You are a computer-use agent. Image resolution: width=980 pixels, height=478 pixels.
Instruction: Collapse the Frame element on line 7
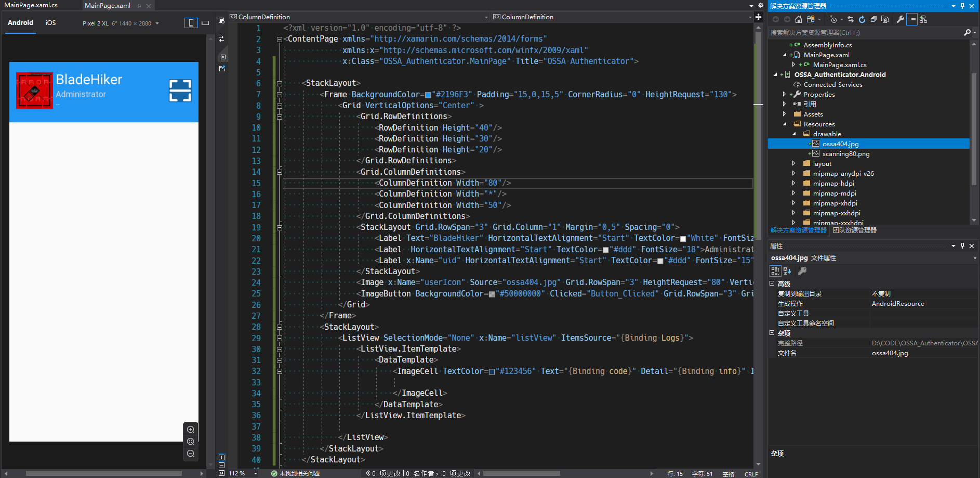click(x=280, y=95)
